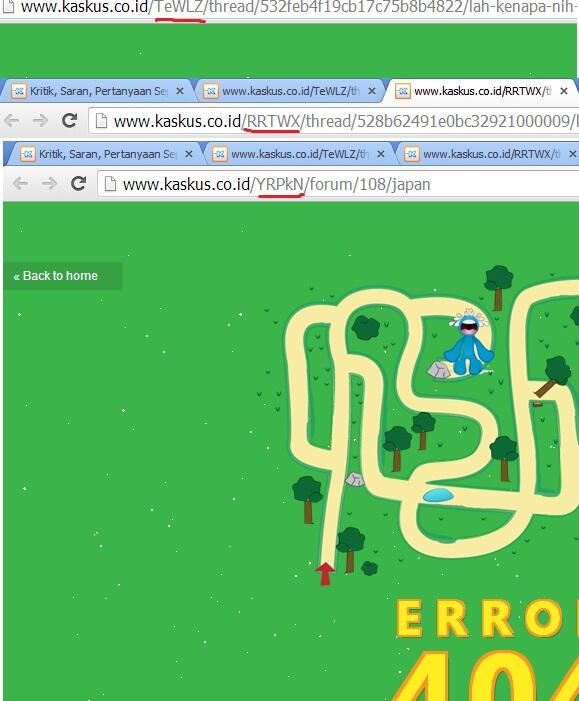The image size is (579, 701).
Task: Reload the page showing the RRTWX URL
Action: pyautogui.click(x=69, y=121)
